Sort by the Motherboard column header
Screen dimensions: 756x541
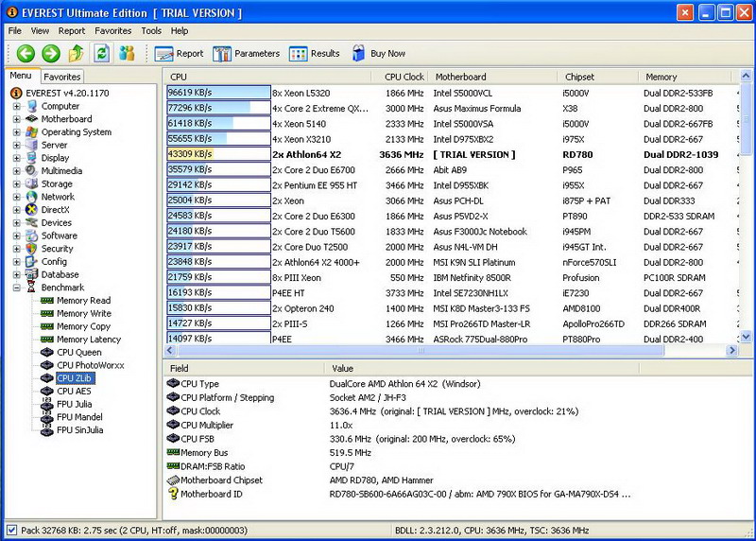[492, 77]
